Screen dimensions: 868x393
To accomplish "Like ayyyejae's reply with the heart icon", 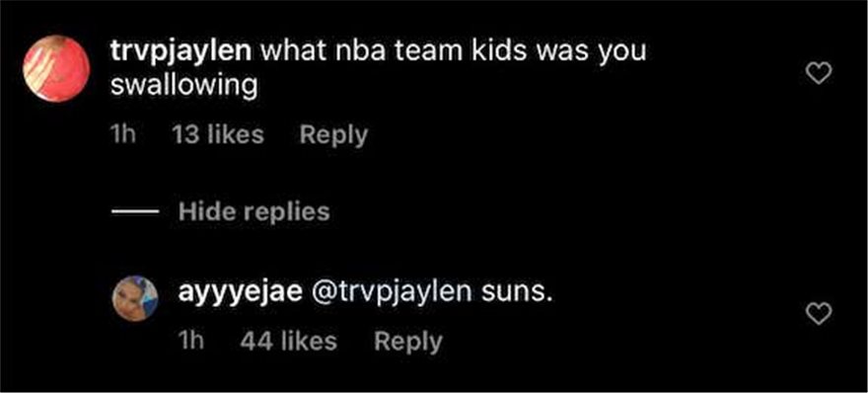I will pyautogui.click(x=819, y=314).
